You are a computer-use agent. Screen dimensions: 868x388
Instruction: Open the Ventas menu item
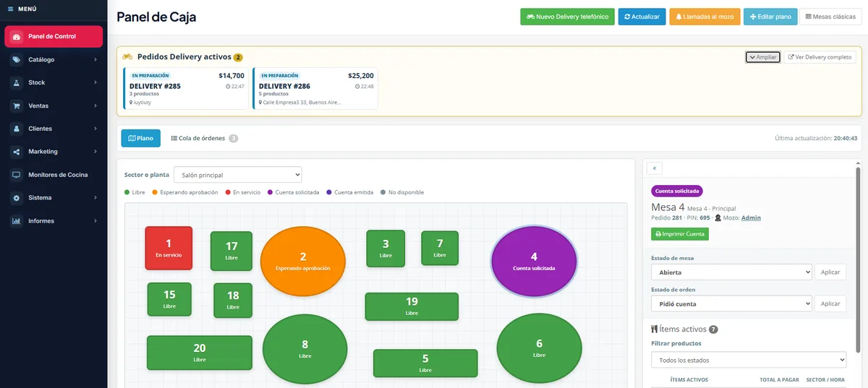click(54, 106)
